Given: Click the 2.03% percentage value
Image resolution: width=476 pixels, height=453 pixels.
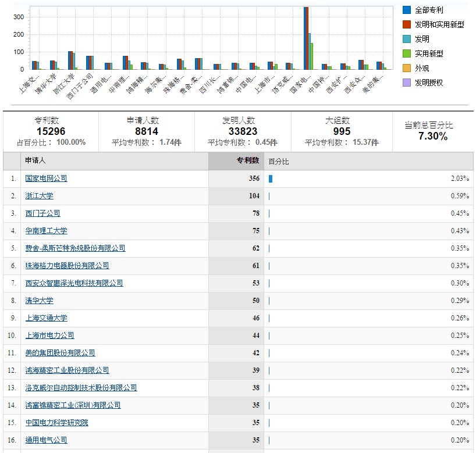Looking at the screenshot, I should [x=460, y=179].
